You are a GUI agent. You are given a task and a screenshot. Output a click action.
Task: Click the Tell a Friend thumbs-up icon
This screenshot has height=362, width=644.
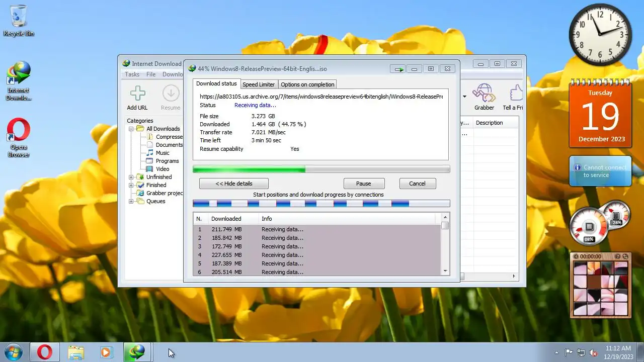pyautogui.click(x=516, y=94)
